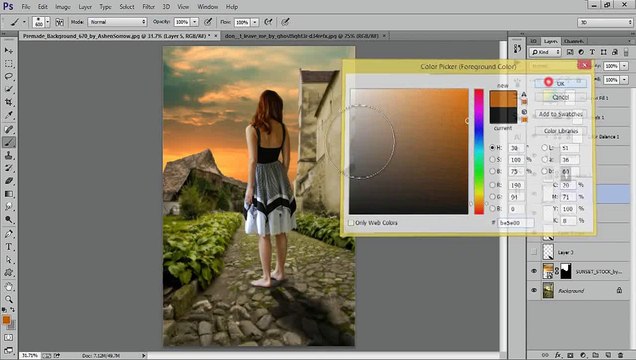This screenshot has height=360, width=636.
Task: Toggle Quick Mask mode icon
Action: pyautogui.click(x=9, y=337)
